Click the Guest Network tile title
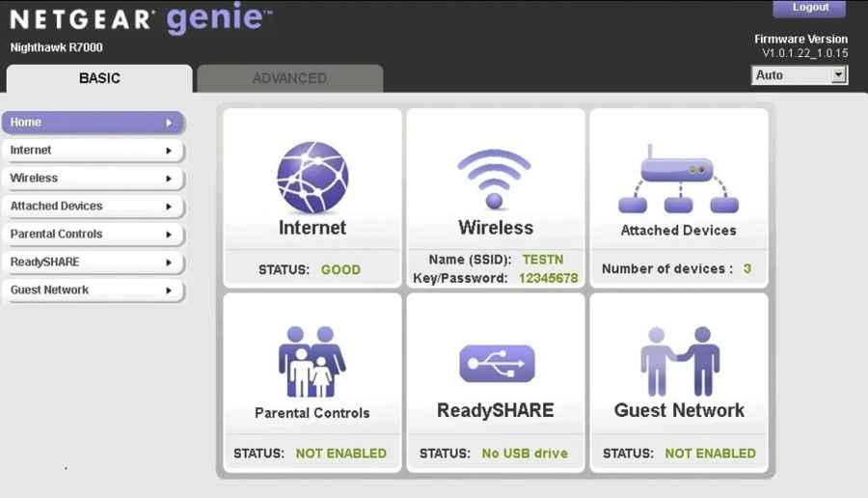The image size is (868, 498). pos(679,410)
